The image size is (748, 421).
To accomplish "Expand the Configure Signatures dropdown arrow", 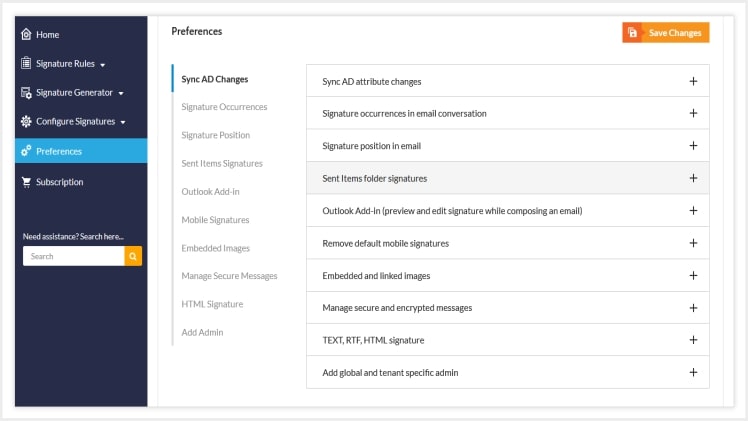I will coord(123,123).
